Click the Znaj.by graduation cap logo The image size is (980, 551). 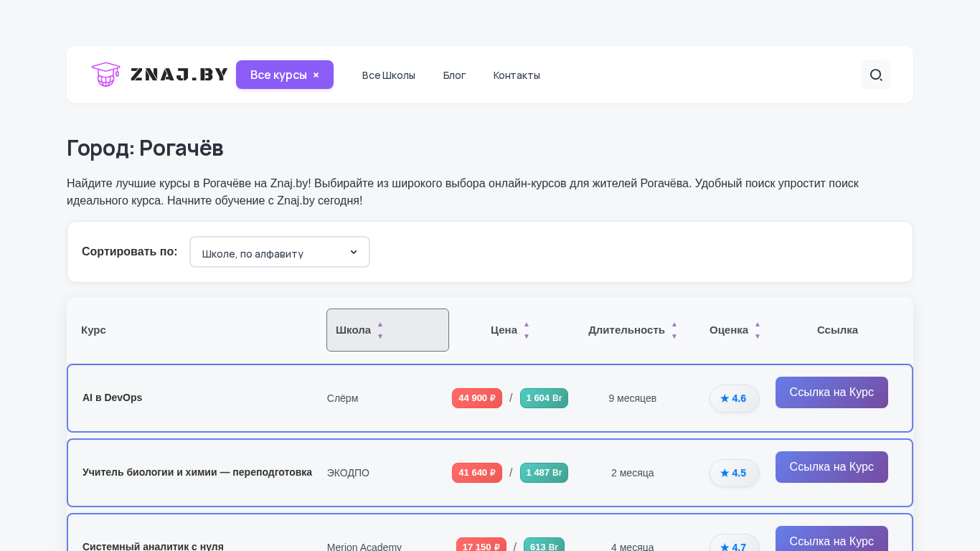pyautogui.click(x=105, y=75)
